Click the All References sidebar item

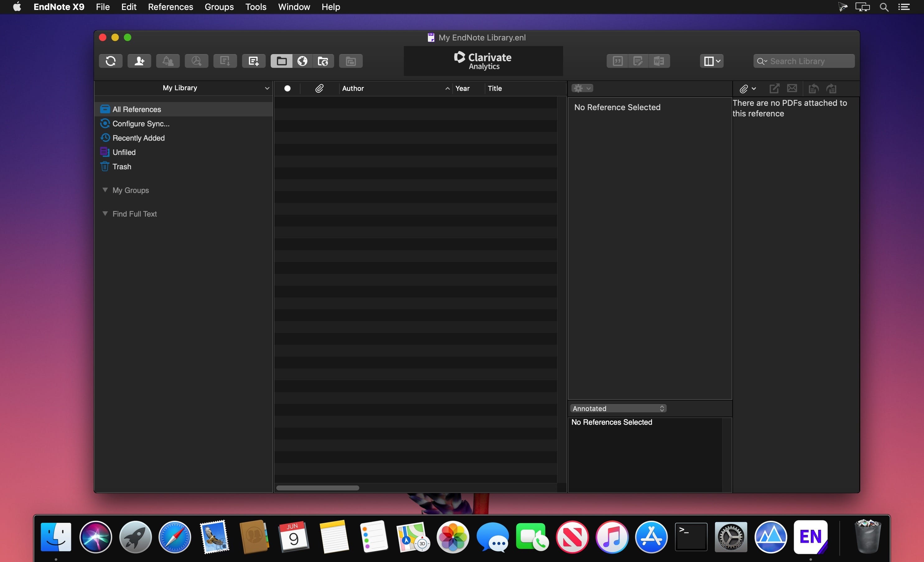point(137,109)
